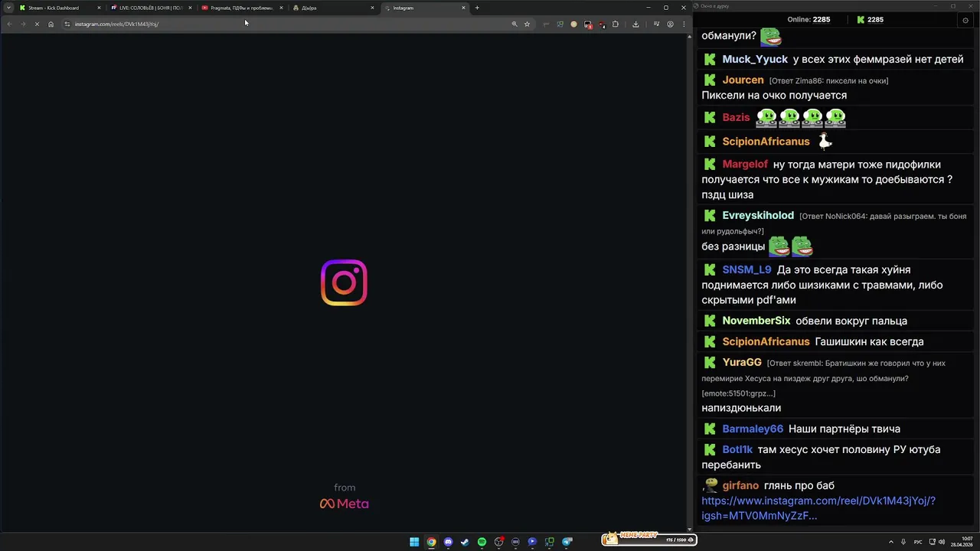The height and width of the screenshot is (551, 980).
Task: Open the taskbar volume control
Action: [941, 542]
